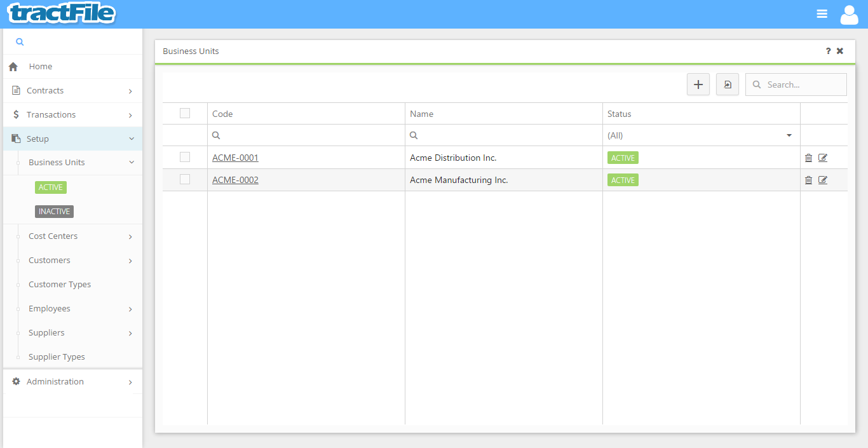Click the add new business unit plus icon
The image size is (868, 448).
[x=698, y=85]
